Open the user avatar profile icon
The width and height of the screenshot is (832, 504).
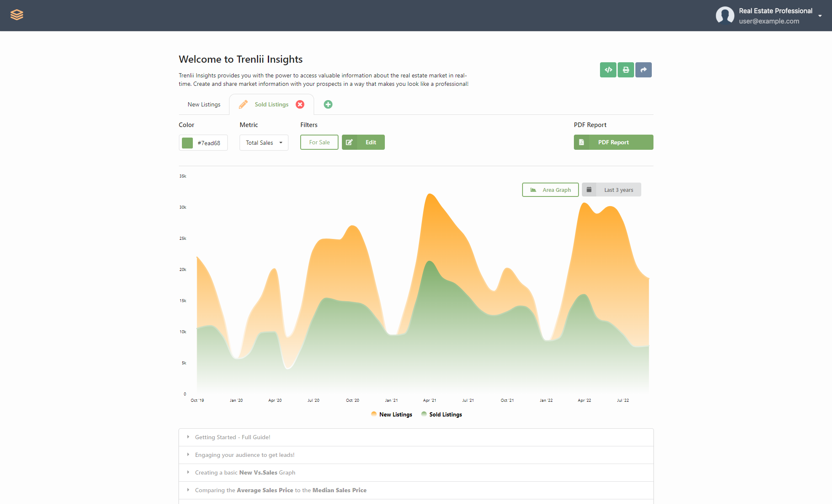725,16
